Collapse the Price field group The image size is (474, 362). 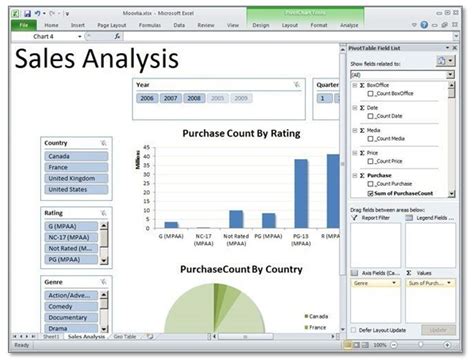[x=355, y=153]
